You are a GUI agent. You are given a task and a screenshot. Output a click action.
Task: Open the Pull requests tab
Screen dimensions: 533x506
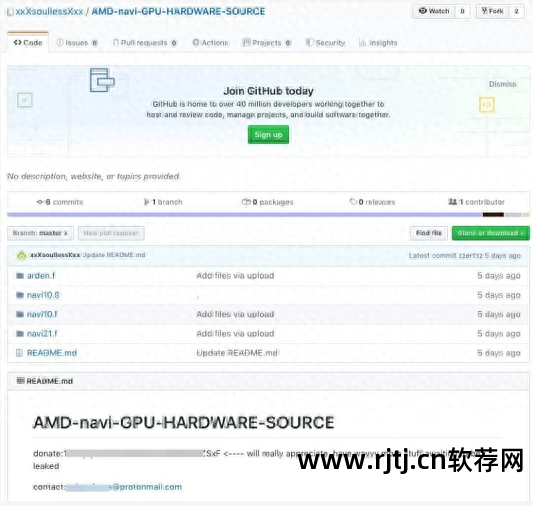tap(145, 43)
